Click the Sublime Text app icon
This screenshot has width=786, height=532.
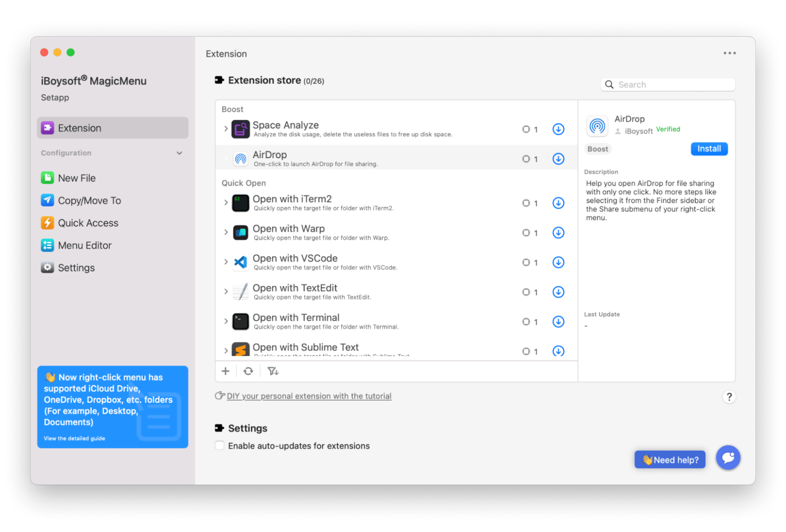pos(240,350)
